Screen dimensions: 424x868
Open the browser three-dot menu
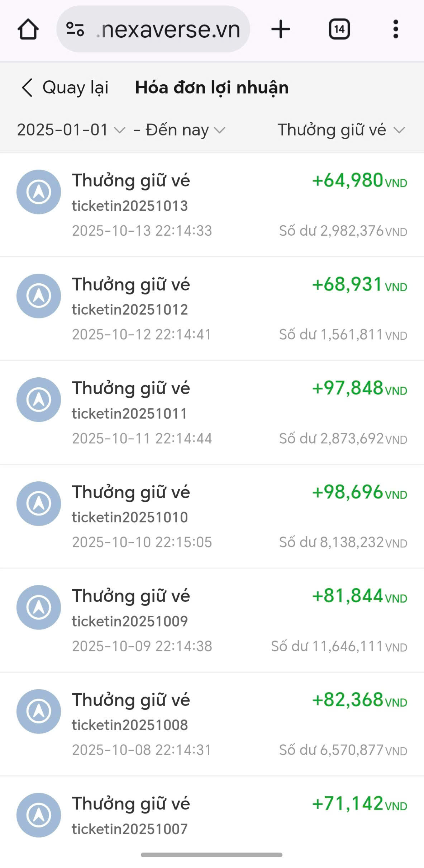coord(396,29)
